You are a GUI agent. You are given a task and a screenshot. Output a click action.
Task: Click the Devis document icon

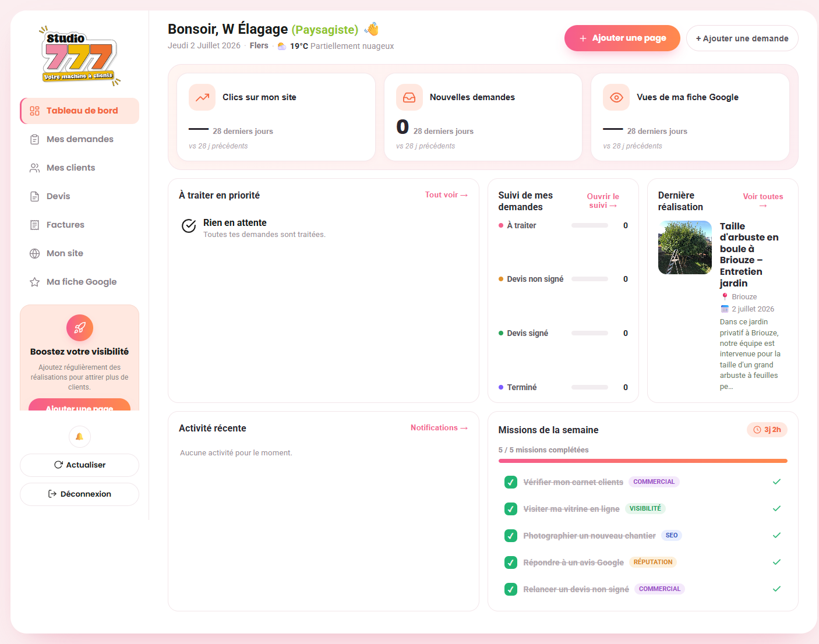[x=35, y=196]
